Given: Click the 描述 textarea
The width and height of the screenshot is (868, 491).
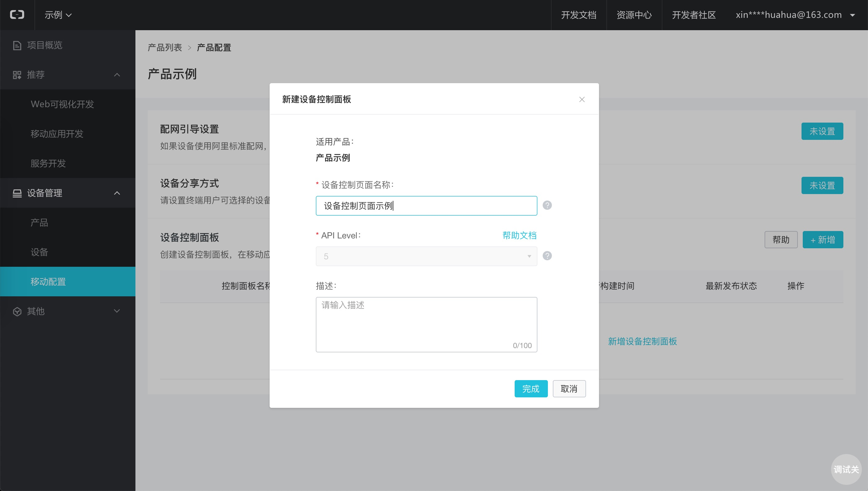Looking at the screenshot, I should pos(426,325).
